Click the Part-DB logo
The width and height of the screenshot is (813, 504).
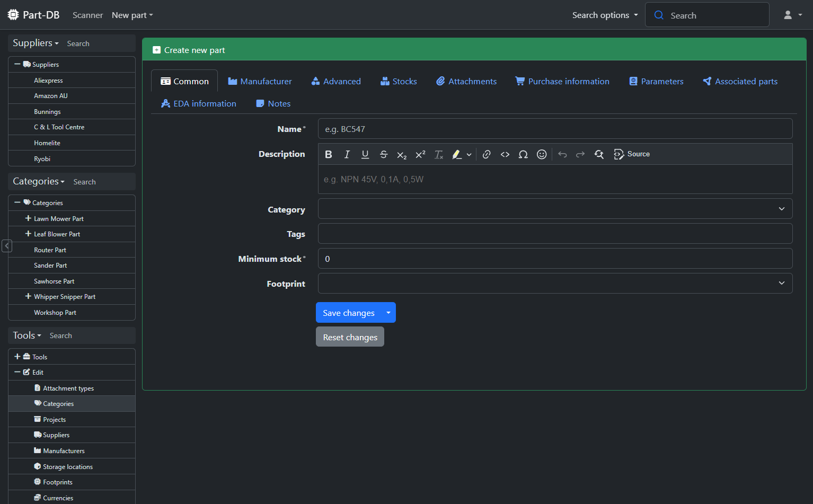(33, 15)
